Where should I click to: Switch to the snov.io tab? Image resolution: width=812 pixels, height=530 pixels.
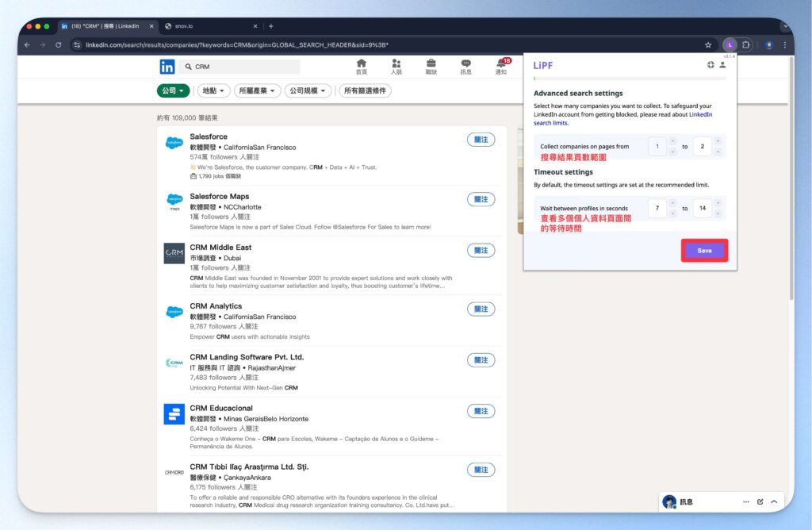[211, 26]
